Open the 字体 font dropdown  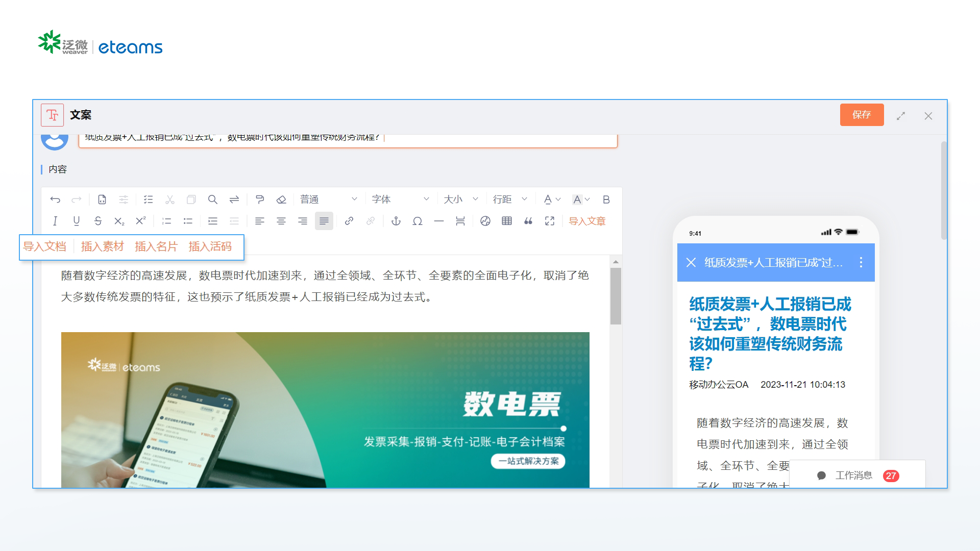click(x=401, y=199)
